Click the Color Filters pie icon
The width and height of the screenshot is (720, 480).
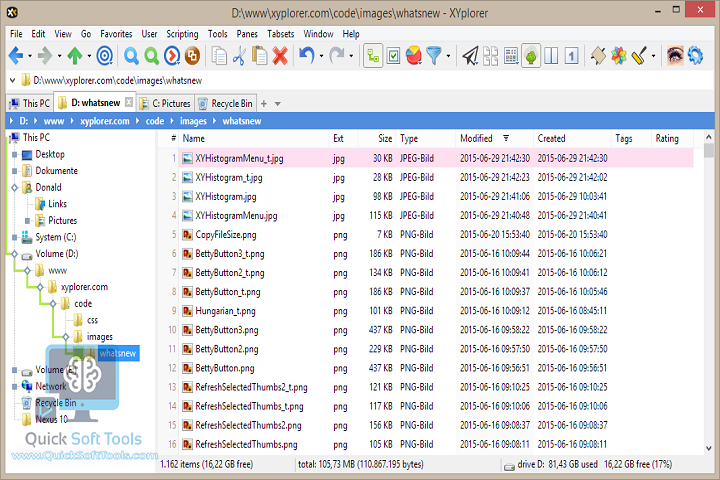tap(414, 56)
